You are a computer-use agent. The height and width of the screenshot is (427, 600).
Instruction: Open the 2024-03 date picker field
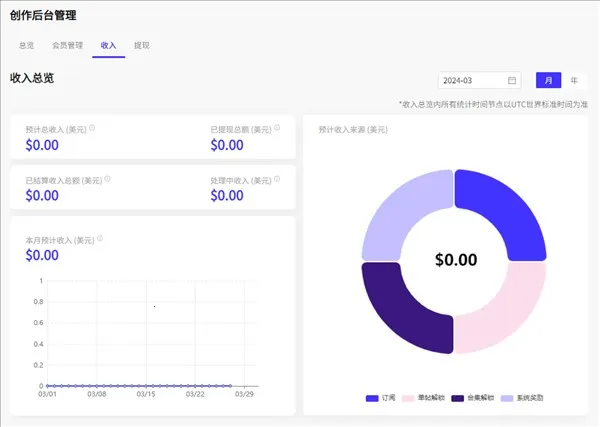[x=475, y=81]
